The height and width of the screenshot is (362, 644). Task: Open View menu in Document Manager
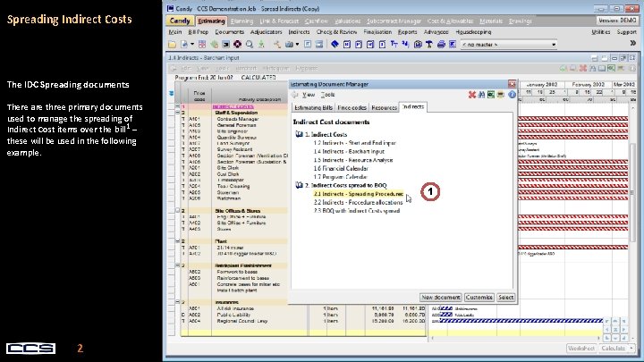(x=309, y=95)
